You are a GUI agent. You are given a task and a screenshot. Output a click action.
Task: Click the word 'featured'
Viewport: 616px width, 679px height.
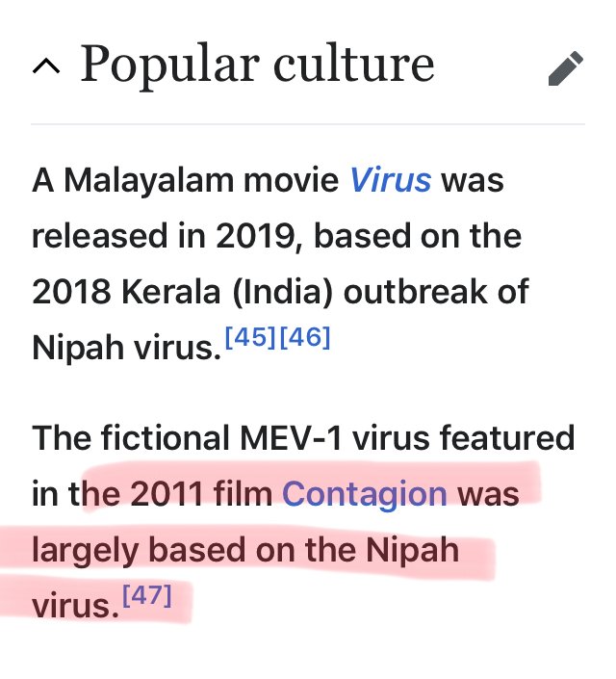tap(507, 438)
